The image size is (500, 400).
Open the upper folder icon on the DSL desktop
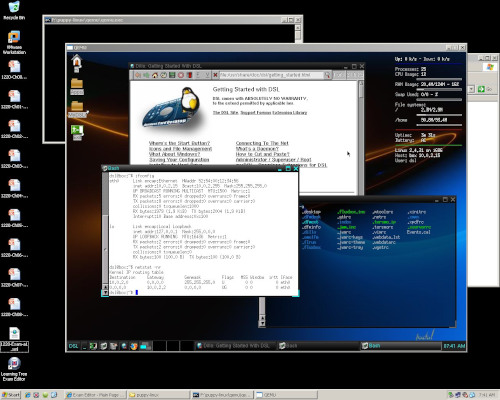coord(77,87)
